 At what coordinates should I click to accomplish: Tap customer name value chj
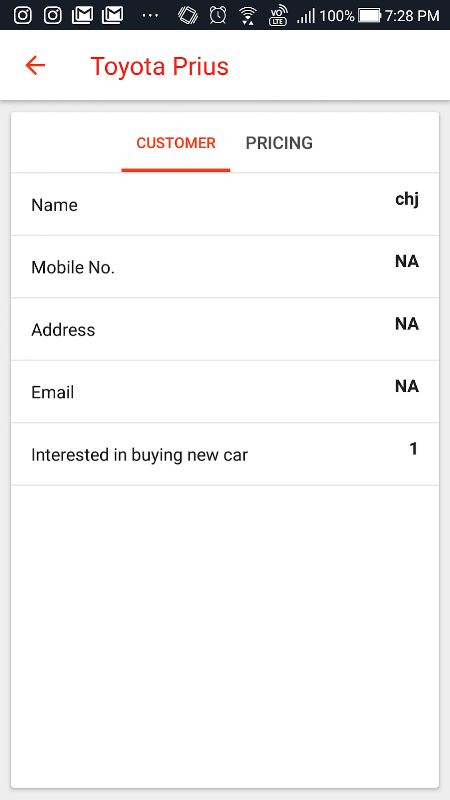click(407, 199)
